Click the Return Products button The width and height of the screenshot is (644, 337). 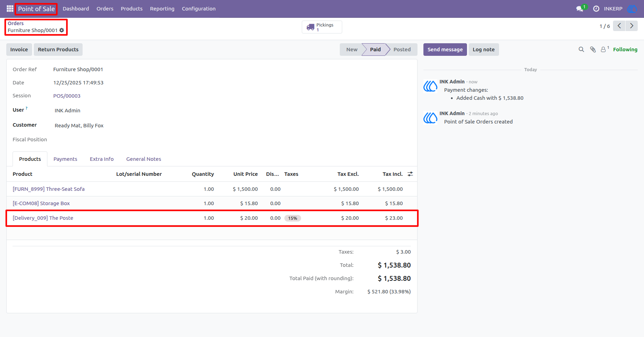[x=58, y=50]
